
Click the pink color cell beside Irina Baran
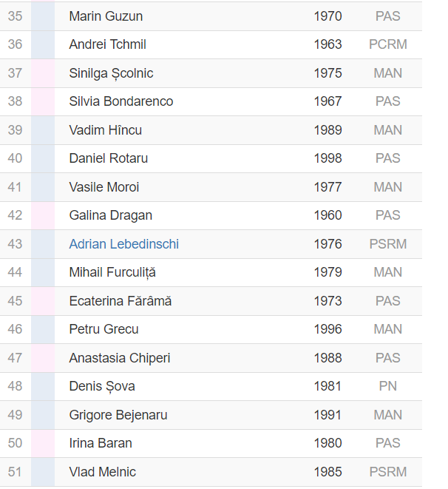coord(43,443)
